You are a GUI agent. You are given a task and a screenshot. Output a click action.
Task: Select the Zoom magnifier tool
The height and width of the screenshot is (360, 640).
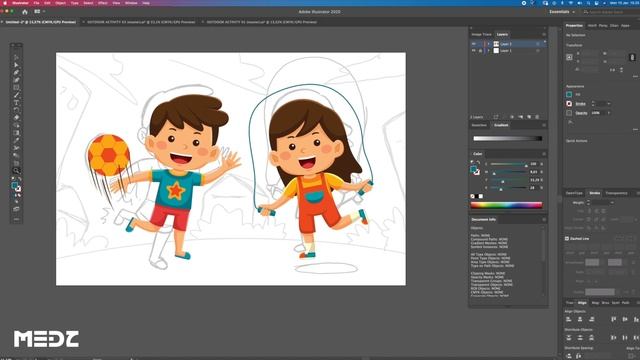pos(16,171)
